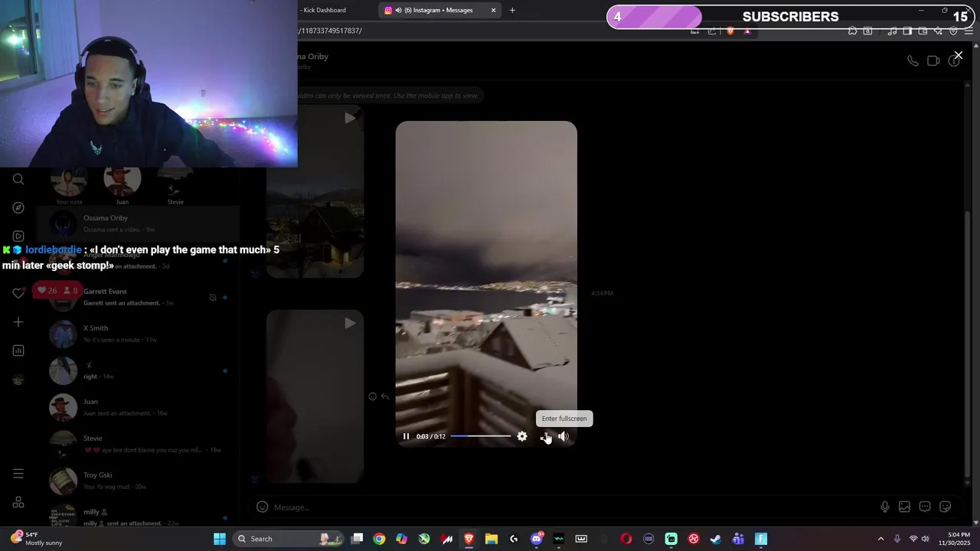Open Ossama Oriby conversation
The height and width of the screenshot is (551, 980).
(138, 223)
